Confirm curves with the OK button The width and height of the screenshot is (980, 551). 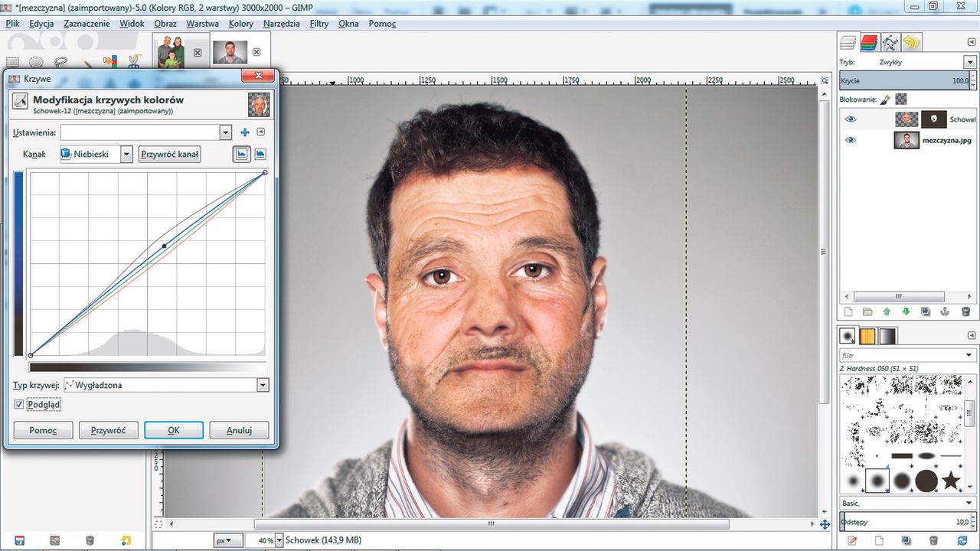pos(174,430)
